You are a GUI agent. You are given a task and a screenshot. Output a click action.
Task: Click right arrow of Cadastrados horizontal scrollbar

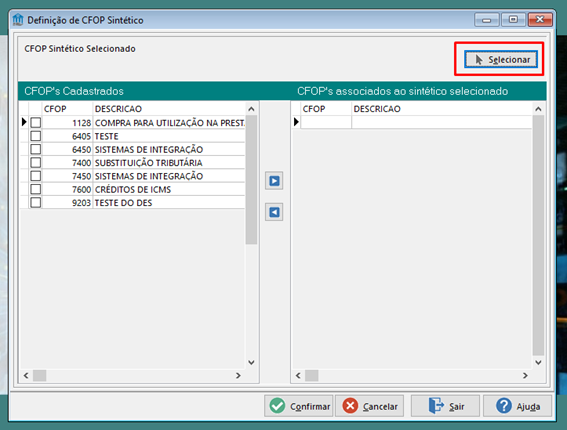(238, 375)
